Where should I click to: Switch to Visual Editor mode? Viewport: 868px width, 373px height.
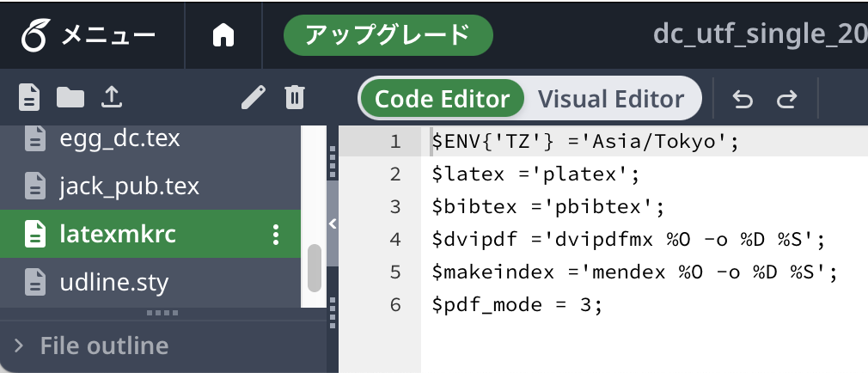pyautogui.click(x=611, y=99)
